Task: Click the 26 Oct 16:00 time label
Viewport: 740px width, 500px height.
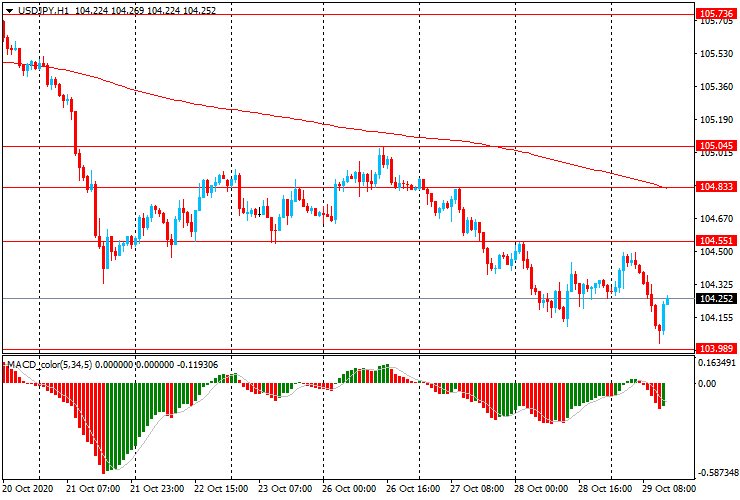Action: pyautogui.click(x=413, y=488)
